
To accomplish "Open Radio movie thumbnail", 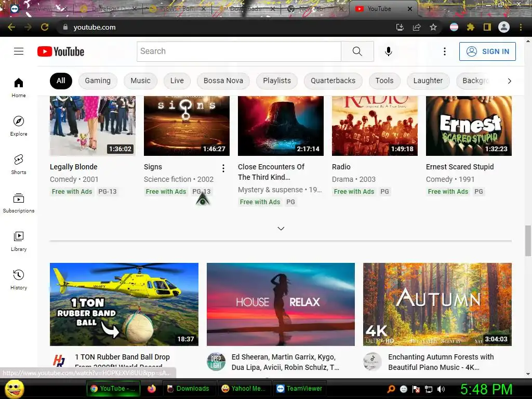I will 375,126.
